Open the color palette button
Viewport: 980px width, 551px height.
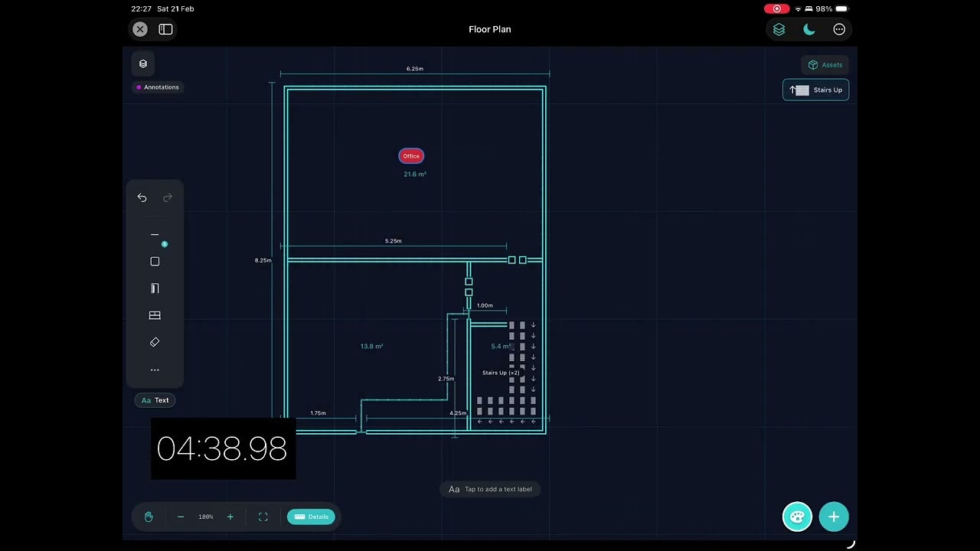coord(797,517)
